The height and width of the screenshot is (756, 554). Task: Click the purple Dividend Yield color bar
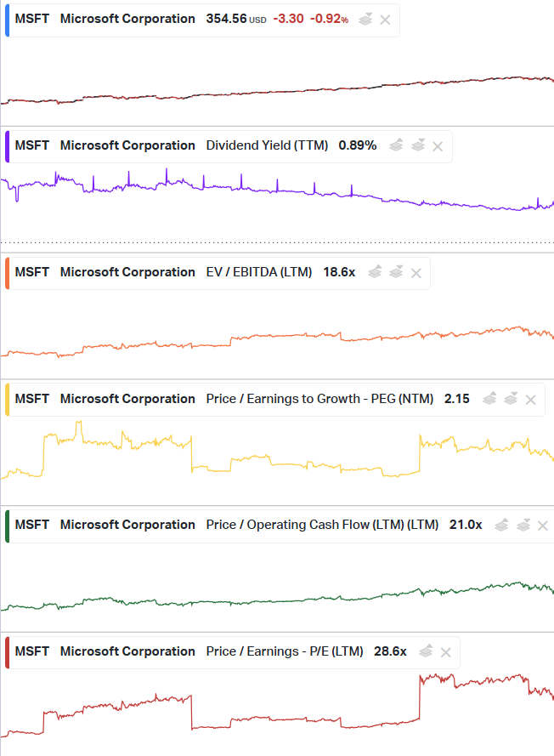pyautogui.click(x=7, y=145)
